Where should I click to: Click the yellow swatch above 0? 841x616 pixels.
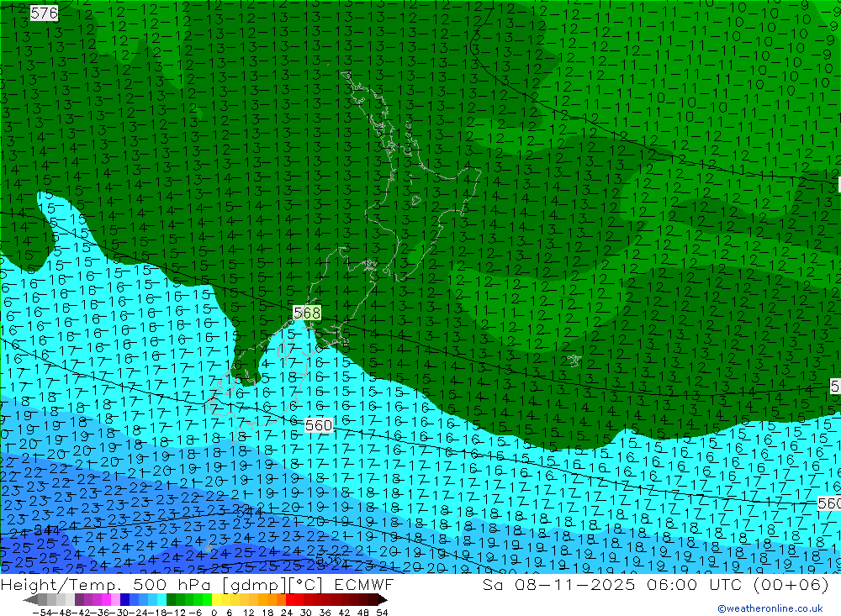(x=217, y=600)
